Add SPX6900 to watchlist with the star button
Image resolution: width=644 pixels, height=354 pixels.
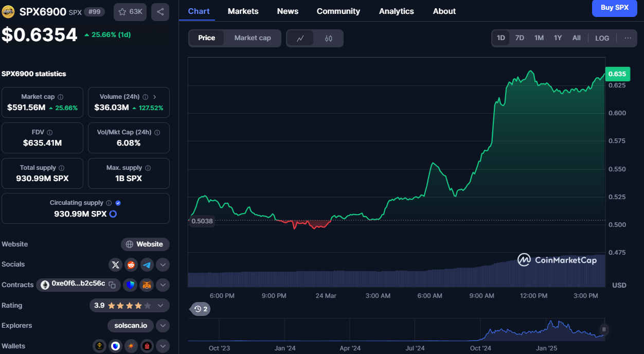pos(130,12)
